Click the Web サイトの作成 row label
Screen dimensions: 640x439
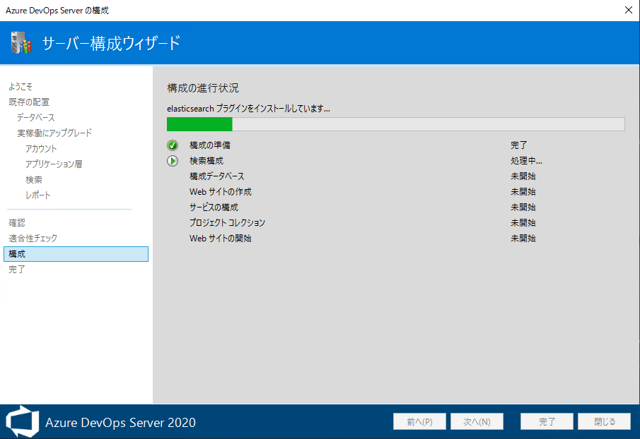point(220,192)
